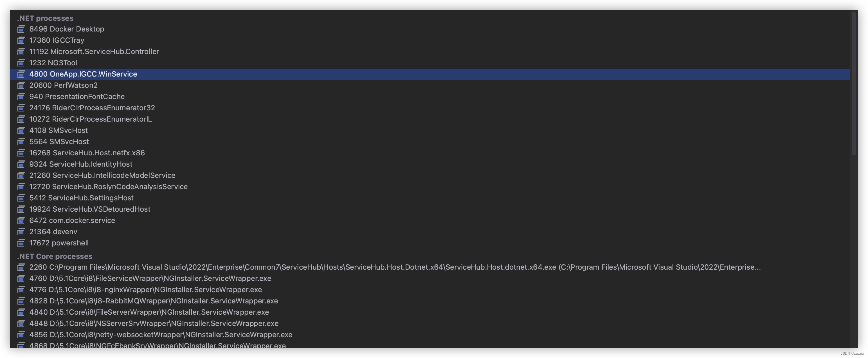Select process 21260 ServiceHub.IntellicodeModelService
Image resolution: width=868 pixels, height=358 pixels.
(102, 175)
